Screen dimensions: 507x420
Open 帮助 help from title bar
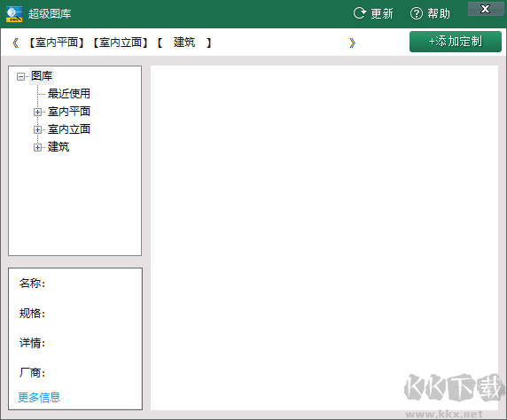coord(430,13)
